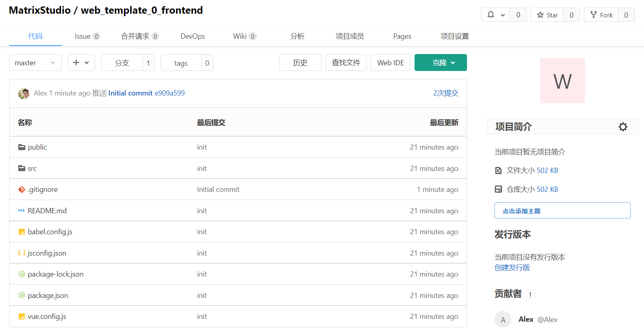This screenshot has width=644, height=333.
Task: Open the package.json file name
Action: [x=48, y=296]
